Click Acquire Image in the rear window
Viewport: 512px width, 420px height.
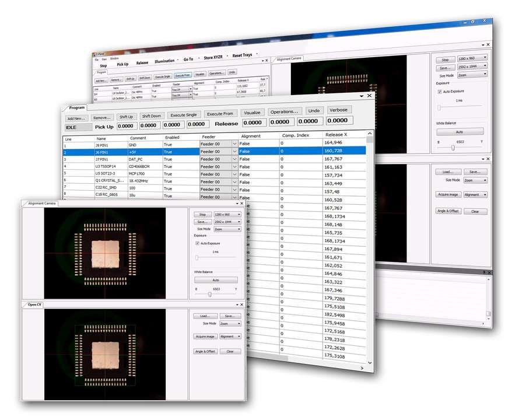pos(448,194)
